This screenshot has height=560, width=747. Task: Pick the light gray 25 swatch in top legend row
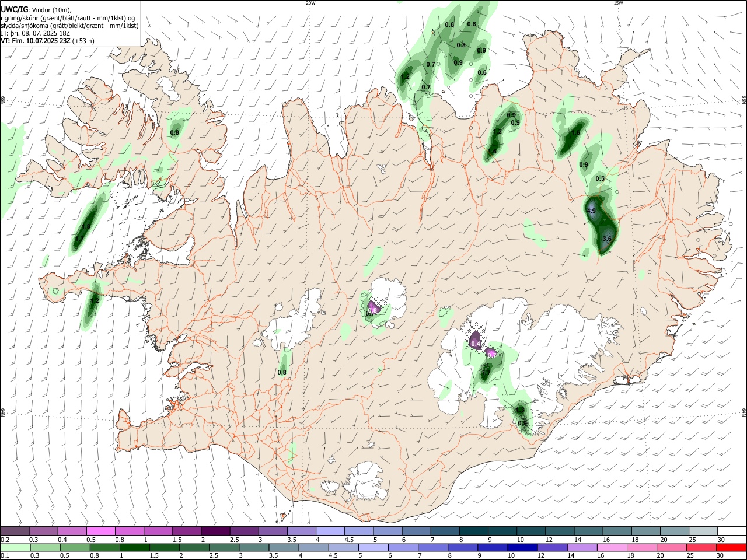[x=703, y=531]
